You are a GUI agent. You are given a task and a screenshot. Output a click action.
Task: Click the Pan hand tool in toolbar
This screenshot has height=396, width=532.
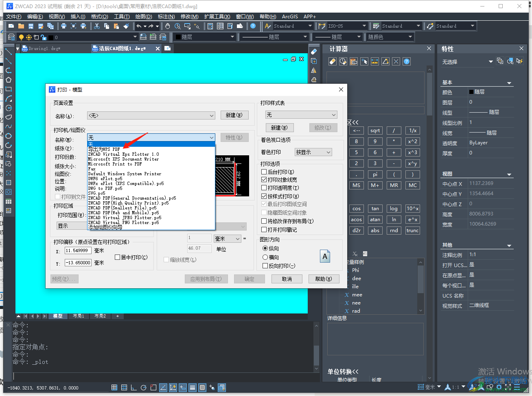pyautogui.click(x=168, y=26)
